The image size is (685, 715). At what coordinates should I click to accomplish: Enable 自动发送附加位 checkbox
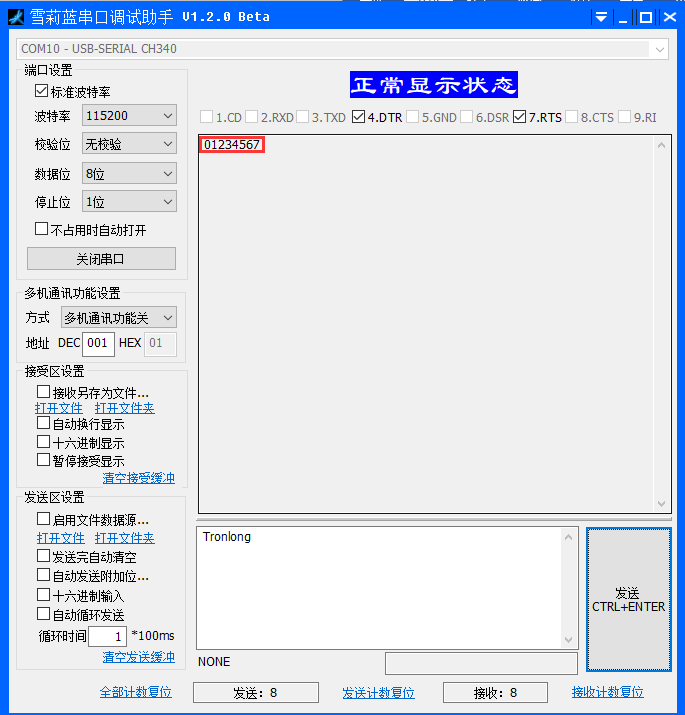pos(43,575)
